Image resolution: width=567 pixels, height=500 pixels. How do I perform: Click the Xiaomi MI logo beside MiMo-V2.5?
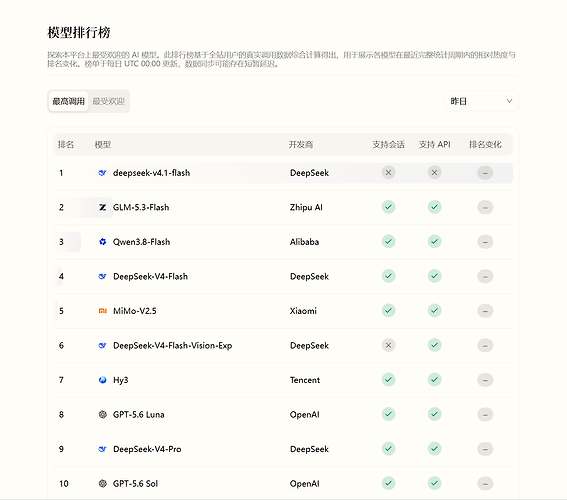[x=102, y=311]
